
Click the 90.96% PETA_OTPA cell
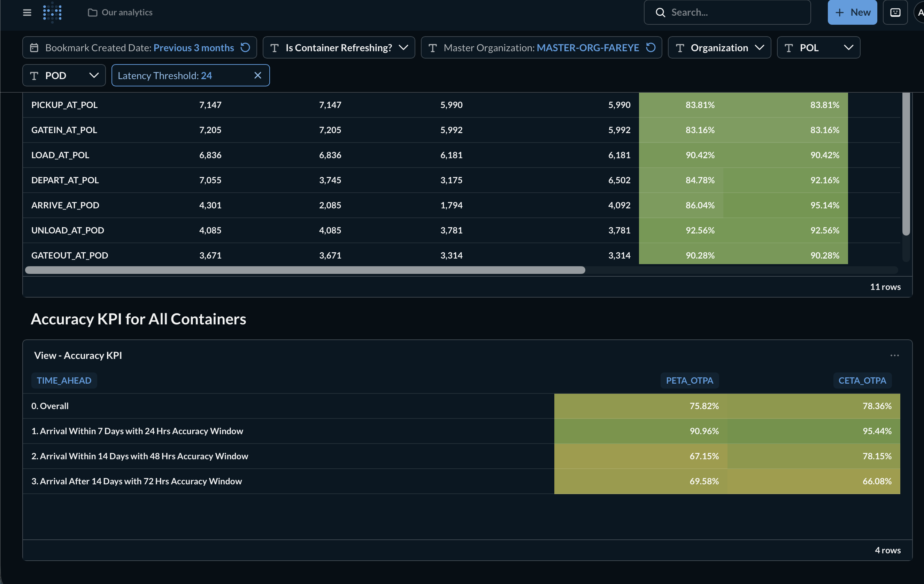pos(641,431)
